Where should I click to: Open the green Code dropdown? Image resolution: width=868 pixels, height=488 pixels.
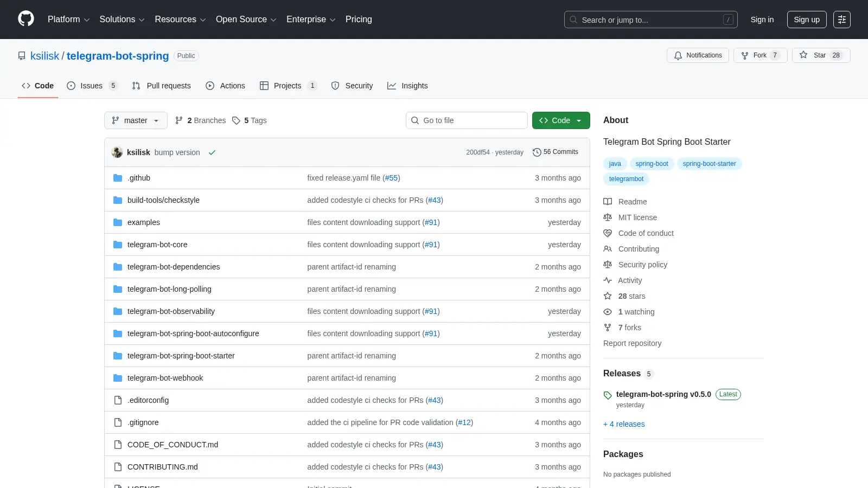point(561,120)
